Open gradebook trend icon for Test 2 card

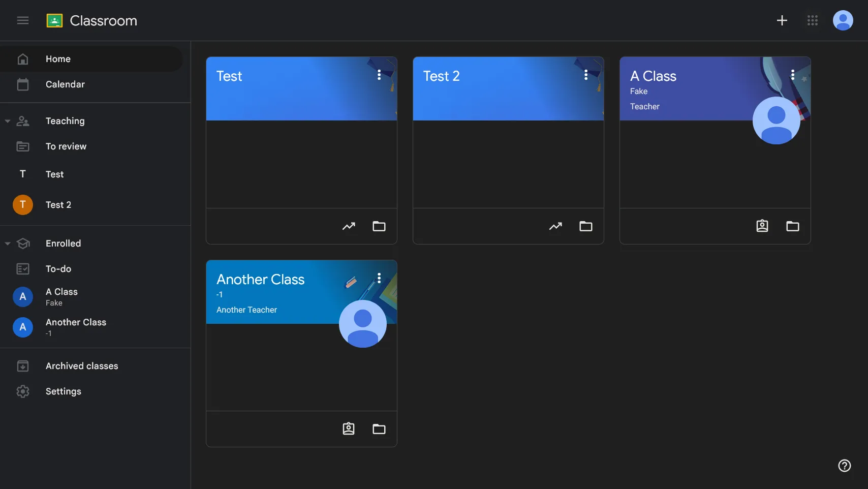point(555,226)
